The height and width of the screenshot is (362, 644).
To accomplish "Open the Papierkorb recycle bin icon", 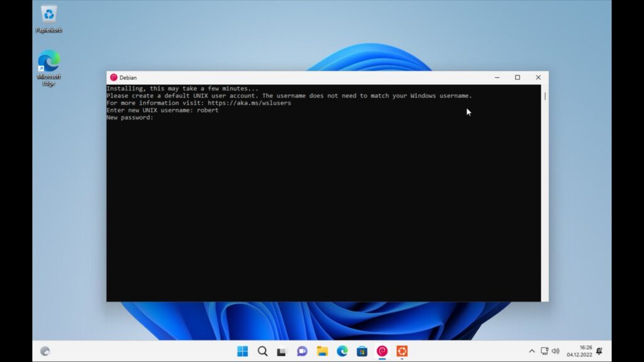I will click(x=49, y=19).
